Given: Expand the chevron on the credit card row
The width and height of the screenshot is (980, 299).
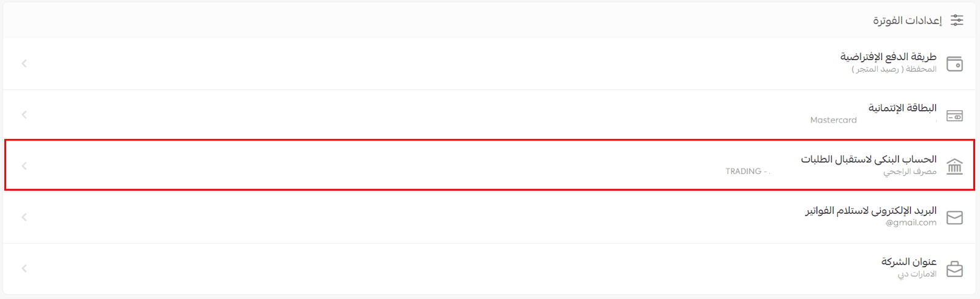Looking at the screenshot, I should coord(24,115).
